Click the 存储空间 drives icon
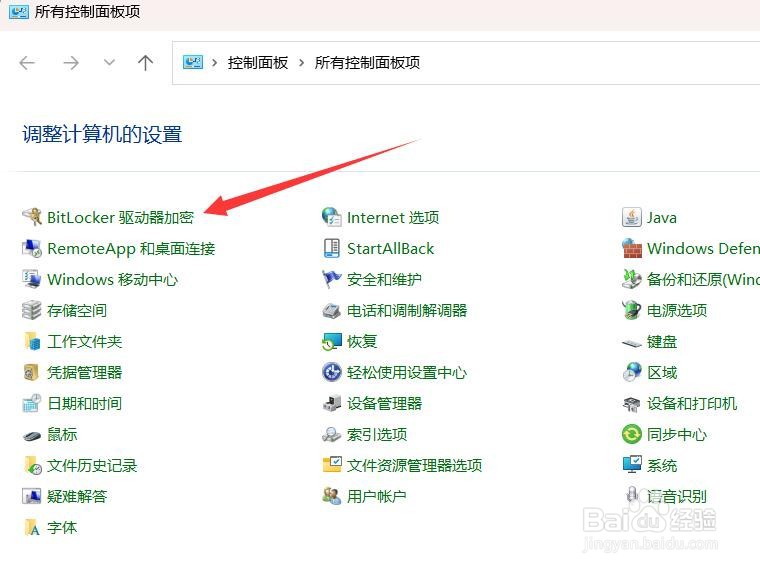Image resolution: width=760 pixels, height=570 pixels. coord(32,310)
